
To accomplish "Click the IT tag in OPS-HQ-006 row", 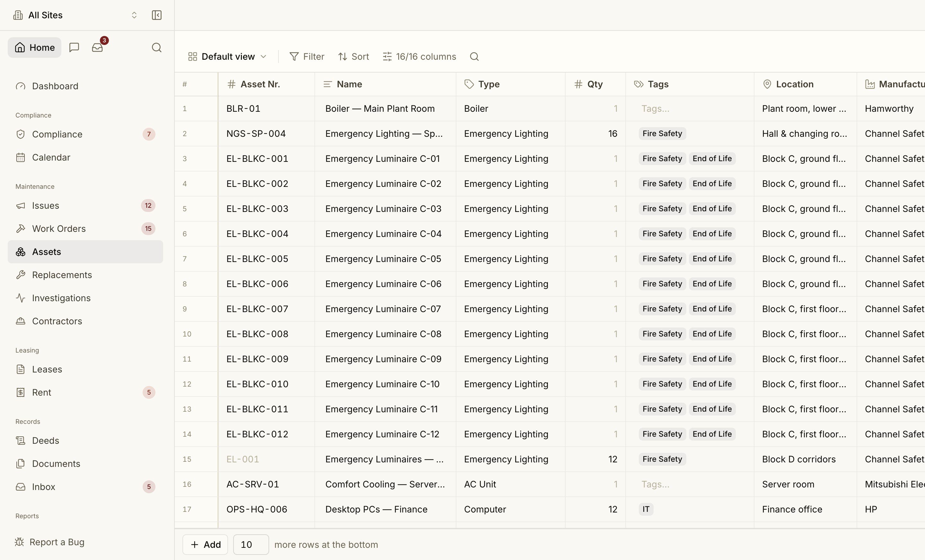I will (646, 509).
